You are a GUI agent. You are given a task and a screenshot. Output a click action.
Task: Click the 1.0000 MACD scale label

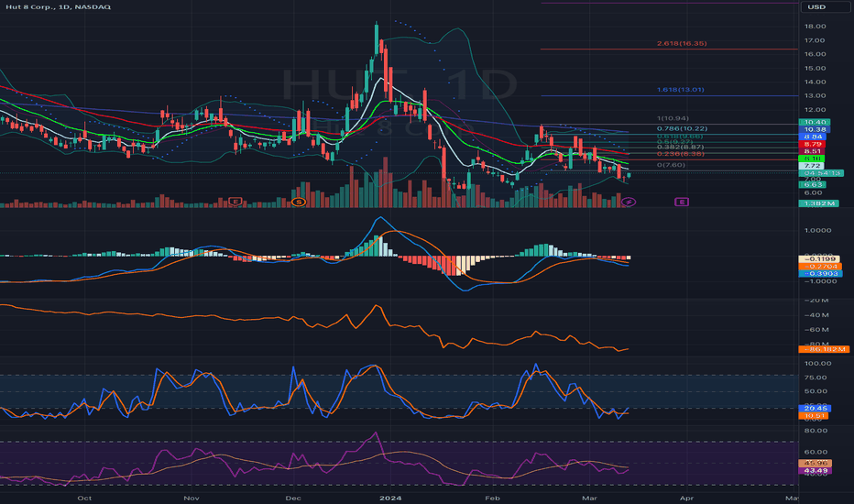click(817, 231)
